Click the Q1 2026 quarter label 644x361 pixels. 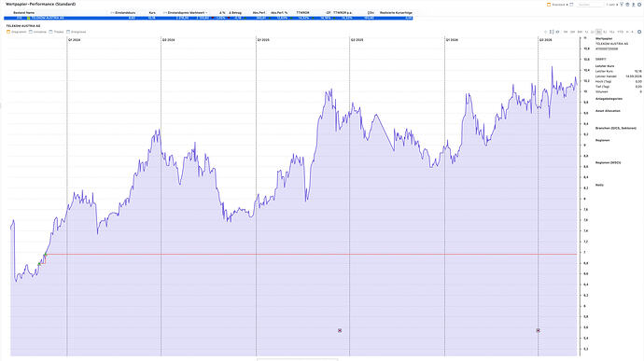click(x=452, y=40)
